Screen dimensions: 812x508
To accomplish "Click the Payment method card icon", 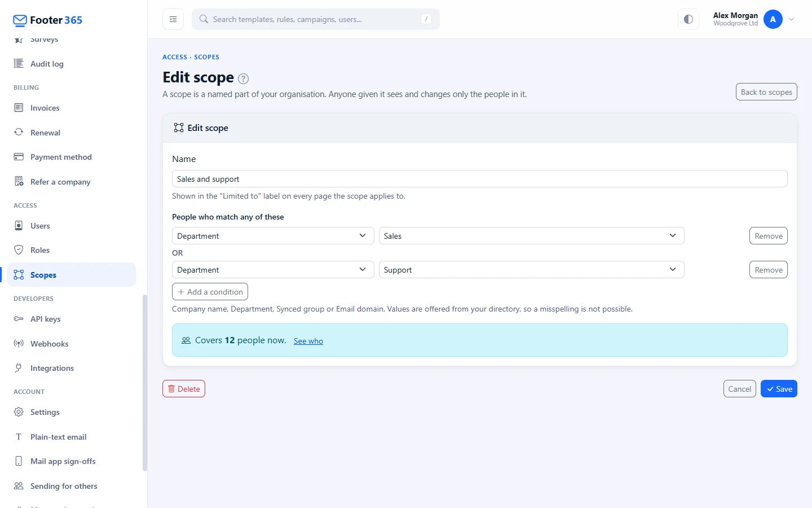I will click(19, 157).
